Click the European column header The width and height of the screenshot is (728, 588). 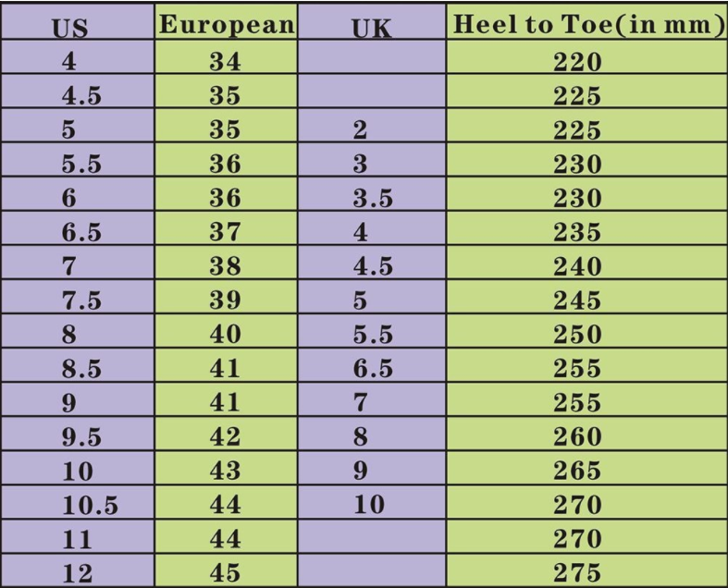[x=226, y=26]
